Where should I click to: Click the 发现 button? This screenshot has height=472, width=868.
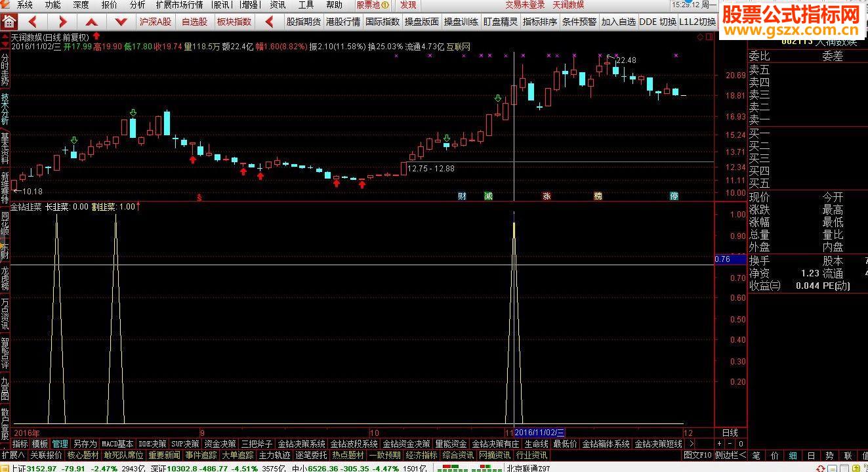point(408,5)
